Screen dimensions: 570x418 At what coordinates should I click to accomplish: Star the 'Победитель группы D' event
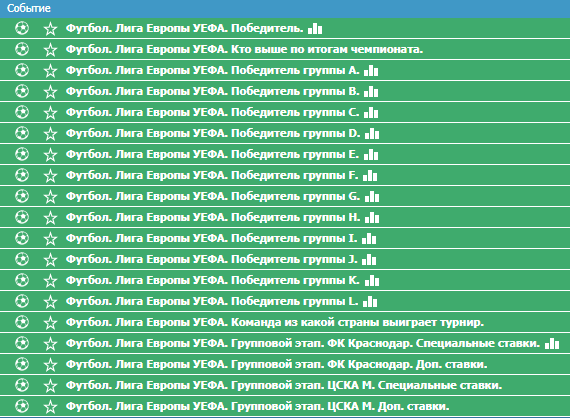tap(50, 134)
